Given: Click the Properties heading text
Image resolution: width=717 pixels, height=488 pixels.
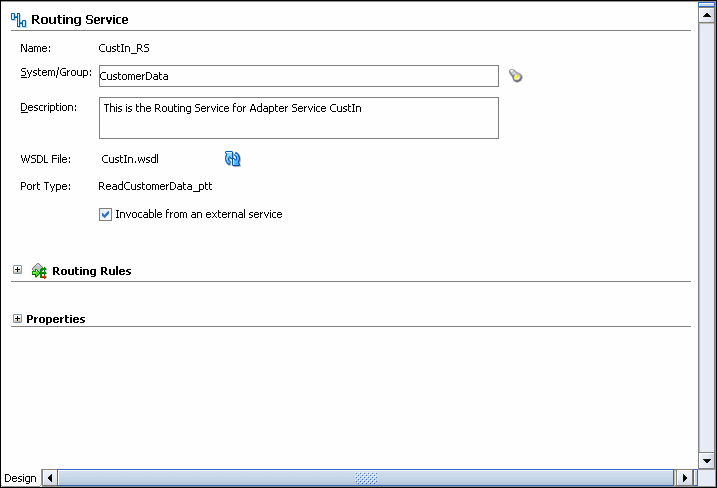Looking at the screenshot, I should [56, 319].
